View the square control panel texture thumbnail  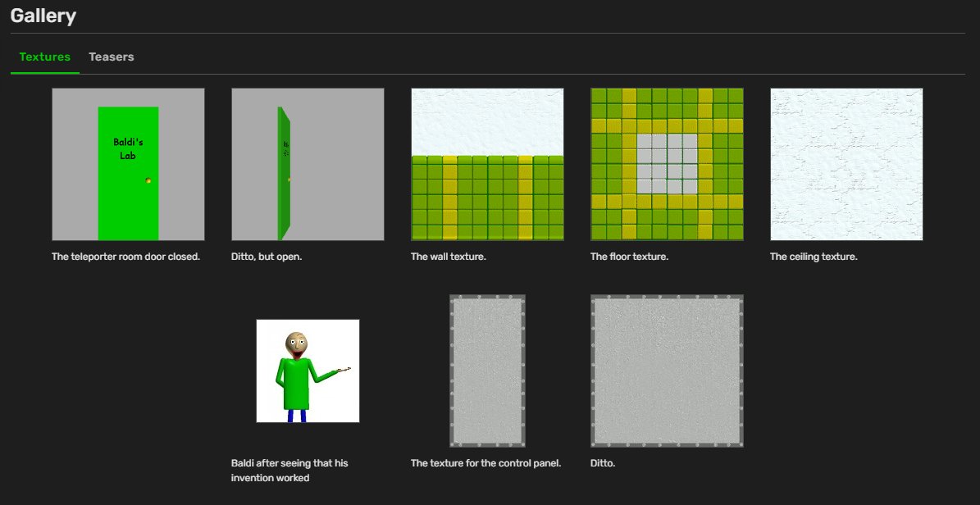[667, 371]
